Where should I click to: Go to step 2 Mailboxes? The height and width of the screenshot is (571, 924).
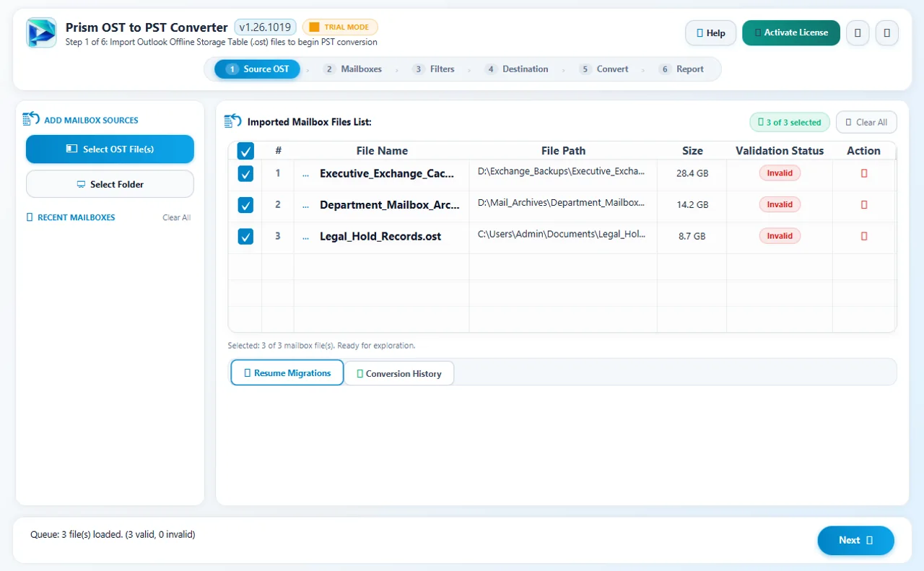pos(352,69)
